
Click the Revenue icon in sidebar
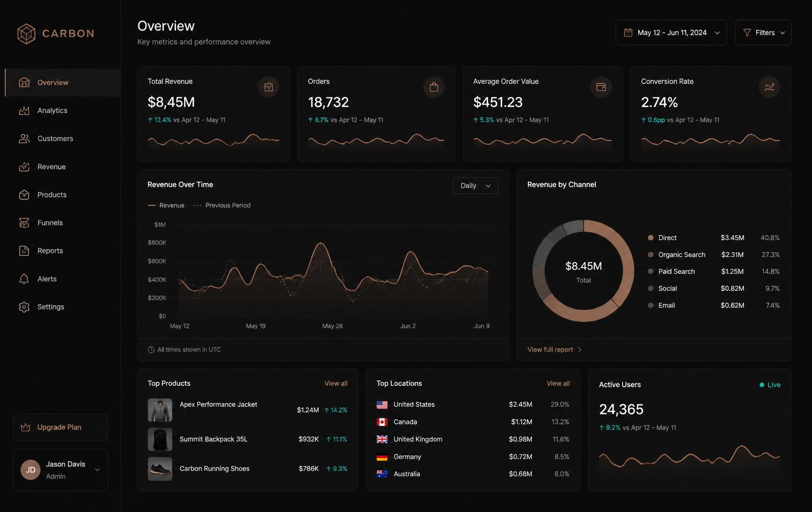(x=24, y=167)
